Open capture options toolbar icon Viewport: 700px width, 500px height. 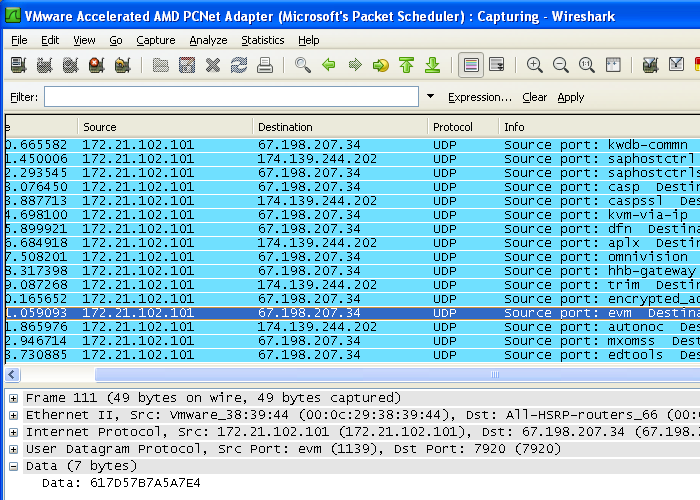45,65
